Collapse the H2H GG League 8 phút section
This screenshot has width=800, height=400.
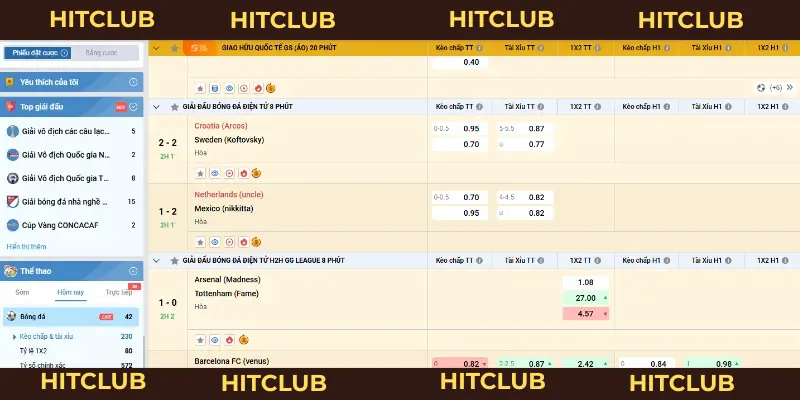point(156,261)
